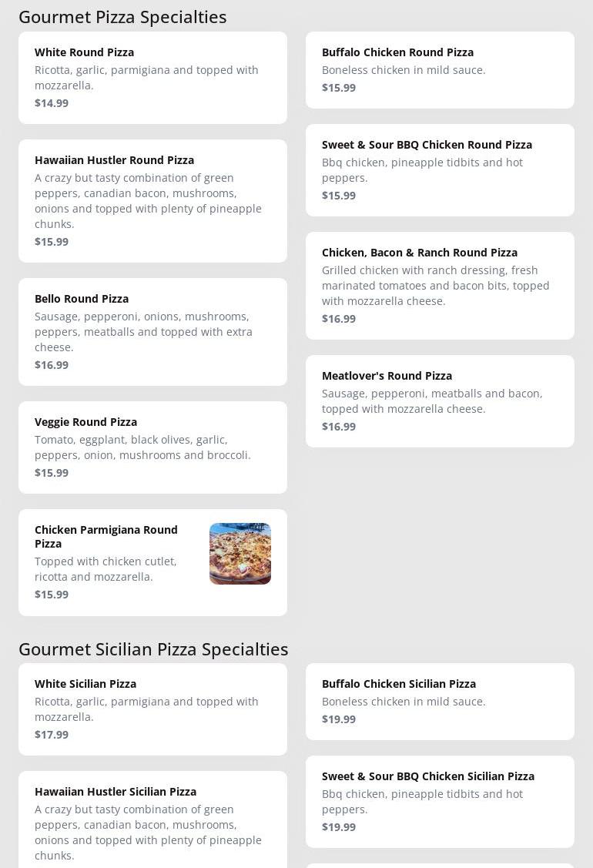The width and height of the screenshot is (593, 868).
Task: Select the Meatlover's Round Pizza item
Action: pyautogui.click(x=440, y=400)
